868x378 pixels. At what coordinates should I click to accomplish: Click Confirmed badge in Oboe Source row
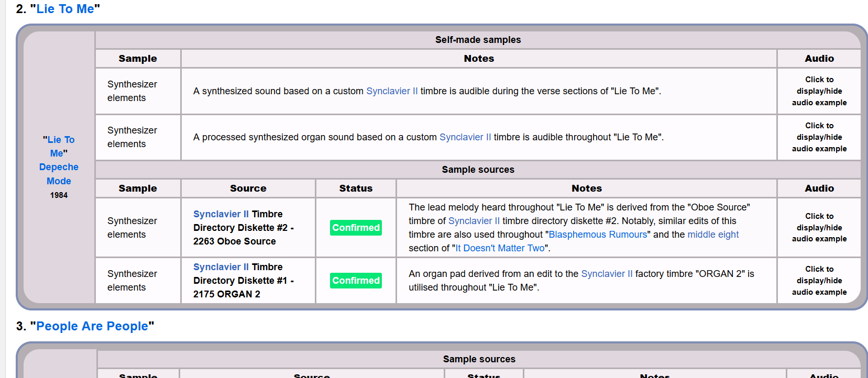[x=356, y=228]
